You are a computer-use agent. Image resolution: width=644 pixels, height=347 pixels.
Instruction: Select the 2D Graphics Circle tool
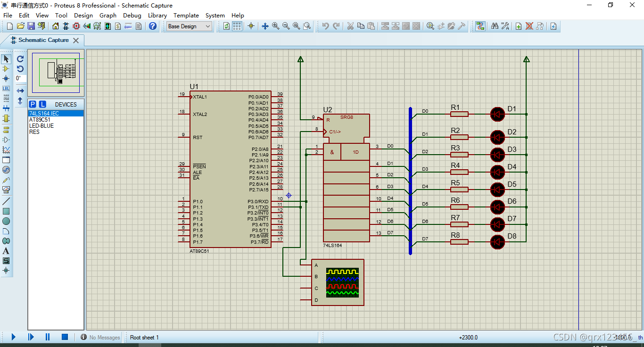coord(6,221)
